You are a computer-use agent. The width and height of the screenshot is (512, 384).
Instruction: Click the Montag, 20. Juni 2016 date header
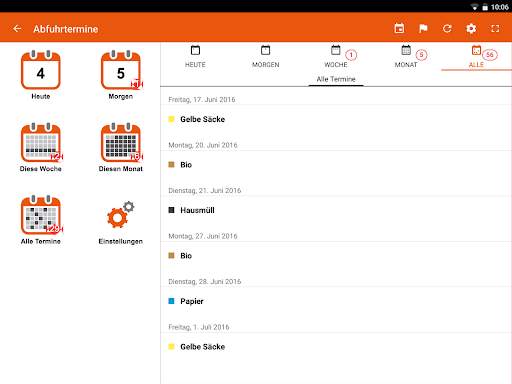[x=203, y=145]
